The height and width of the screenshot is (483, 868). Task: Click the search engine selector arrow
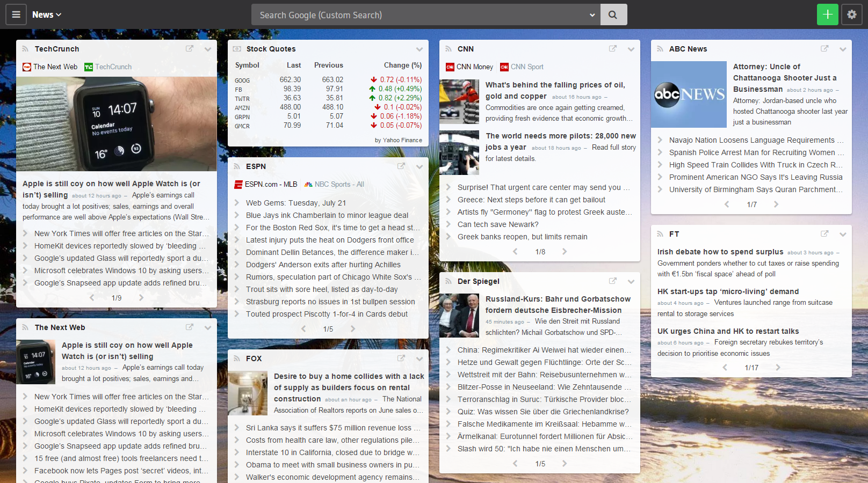(592, 15)
